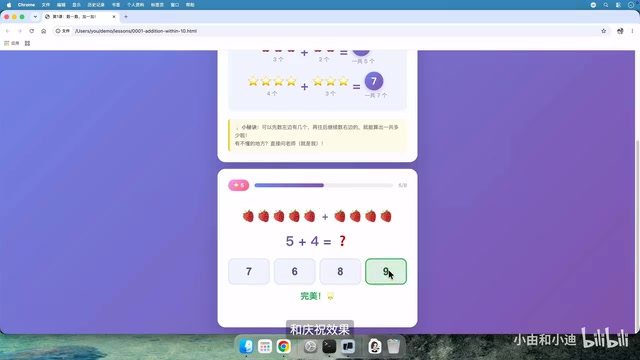Choose answer 8
The image size is (640, 360).
[x=340, y=271]
